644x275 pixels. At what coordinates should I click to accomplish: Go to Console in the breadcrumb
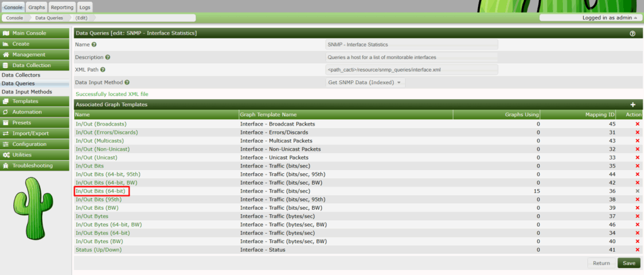click(x=15, y=18)
